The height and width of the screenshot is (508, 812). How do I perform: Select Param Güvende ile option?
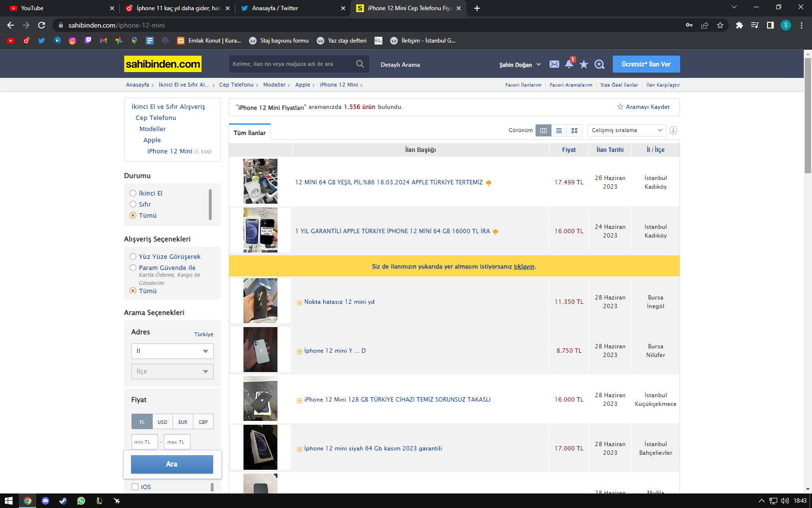tap(133, 268)
